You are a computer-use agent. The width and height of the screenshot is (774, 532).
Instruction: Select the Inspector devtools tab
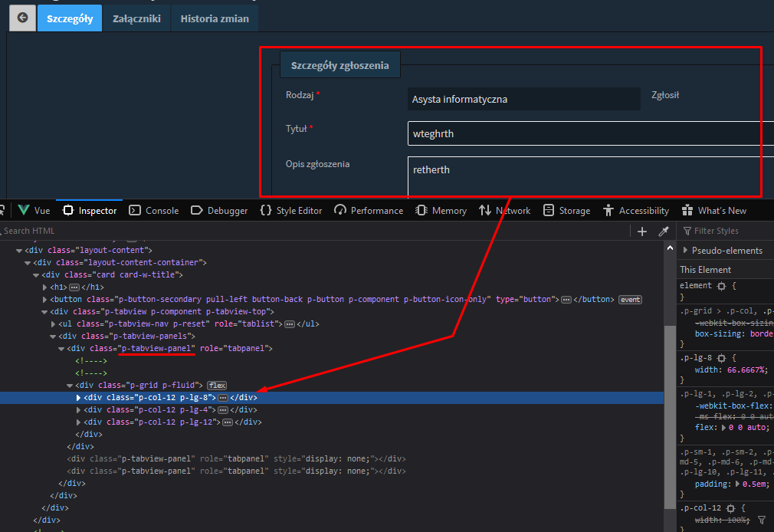coord(90,211)
